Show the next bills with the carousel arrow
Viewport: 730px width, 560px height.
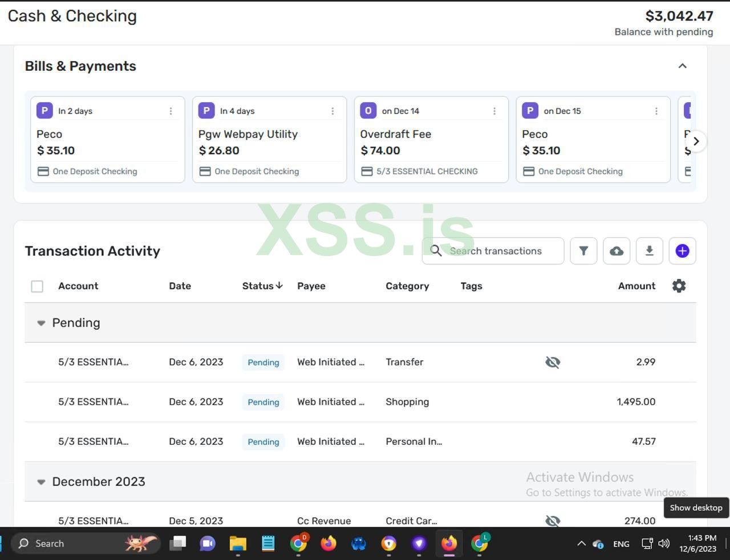[696, 141]
